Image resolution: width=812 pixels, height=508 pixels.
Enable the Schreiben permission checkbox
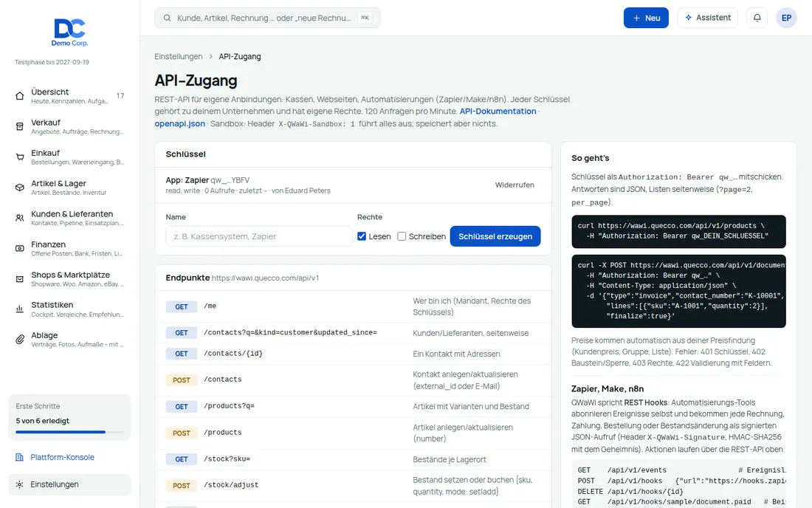[402, 236]
